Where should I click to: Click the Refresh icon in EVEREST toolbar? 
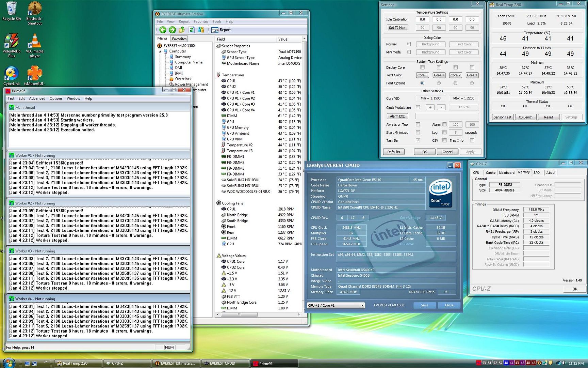192,30
